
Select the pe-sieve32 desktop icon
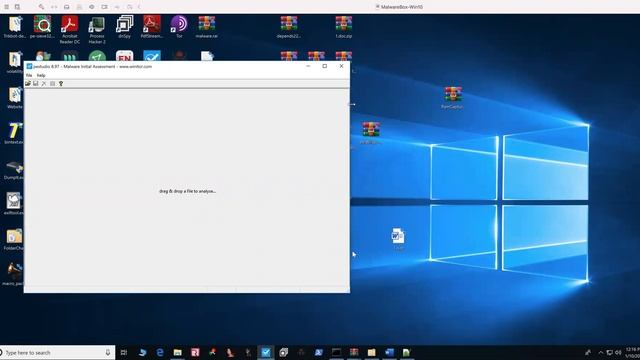point(42,27)
